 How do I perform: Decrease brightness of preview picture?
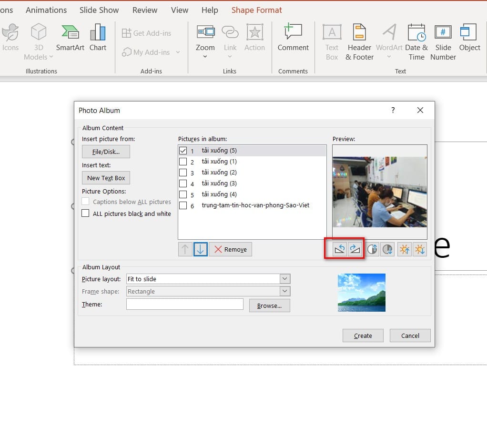coord(420,249)
